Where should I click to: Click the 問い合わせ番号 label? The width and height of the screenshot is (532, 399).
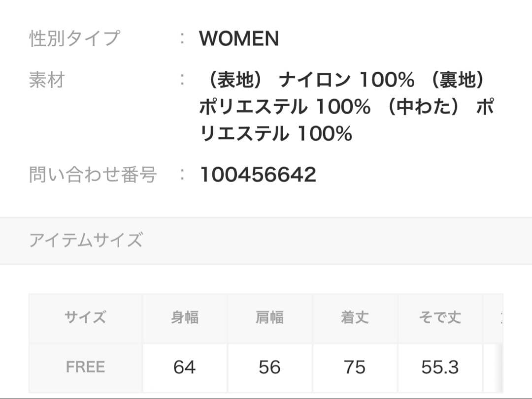pyautogui.click(x=93, y=174)
